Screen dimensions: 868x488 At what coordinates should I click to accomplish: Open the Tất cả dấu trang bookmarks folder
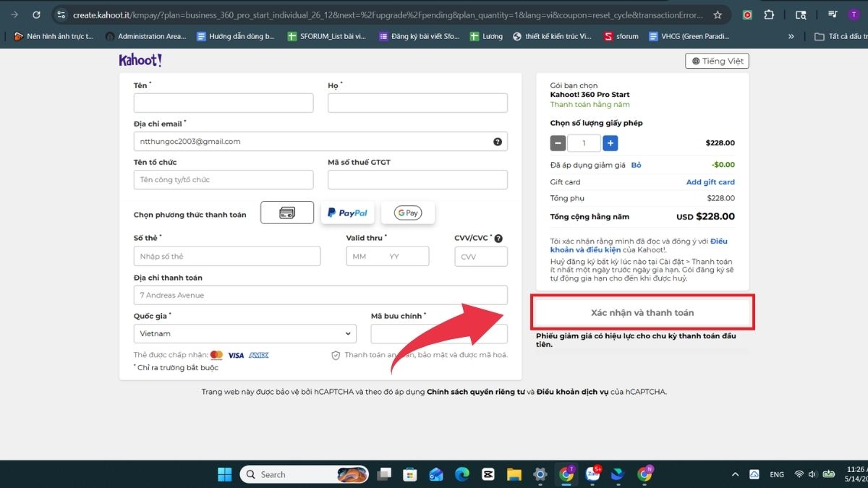840,36
